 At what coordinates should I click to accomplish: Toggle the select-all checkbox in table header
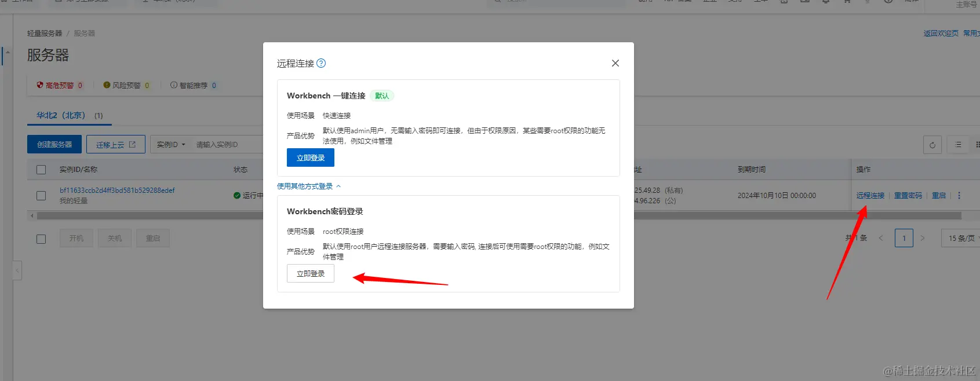pyautogui.click(x=41, y=170)
